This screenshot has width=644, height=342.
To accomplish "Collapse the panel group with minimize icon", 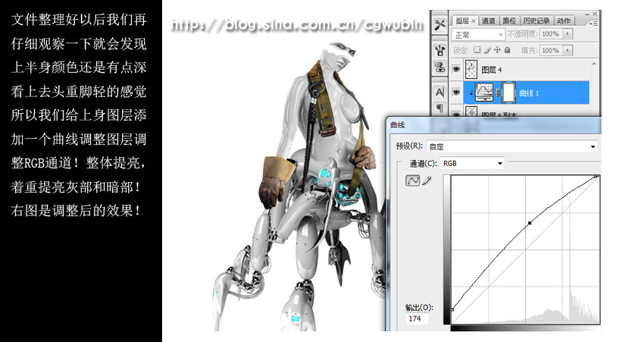I will pyautogui.click(x=587, y=14).
